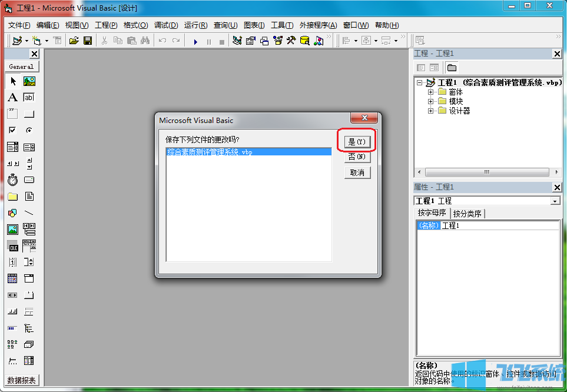Select the Timer control in the toolbox
The image size is (567, 392).
[13, 180]
